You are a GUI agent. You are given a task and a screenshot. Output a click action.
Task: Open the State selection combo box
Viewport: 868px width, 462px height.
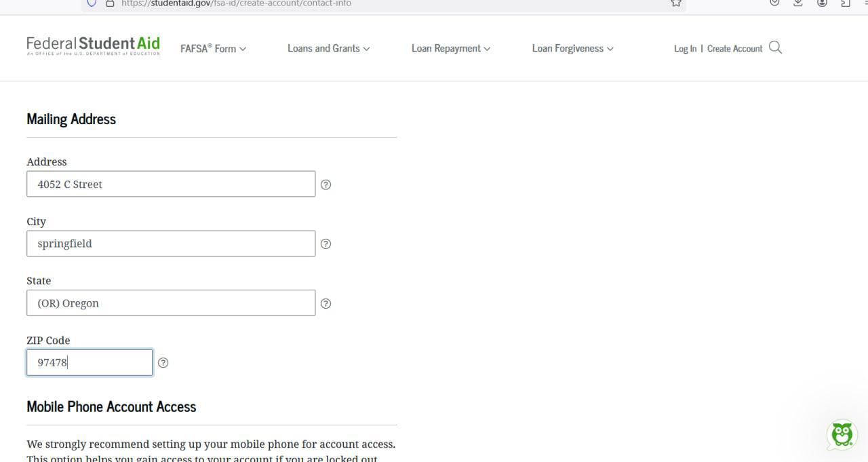(171, 303)
